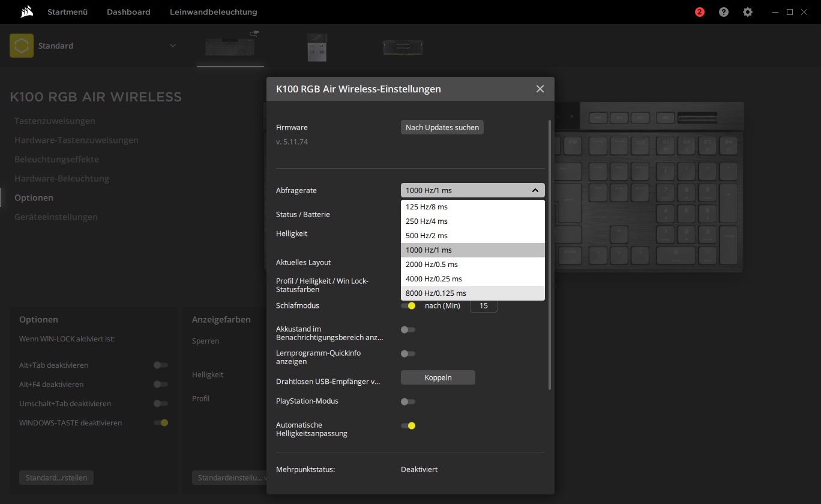Close the K100 RGB Air Wireless settings dialog
The image size is (821, 504).
(540, 89)
